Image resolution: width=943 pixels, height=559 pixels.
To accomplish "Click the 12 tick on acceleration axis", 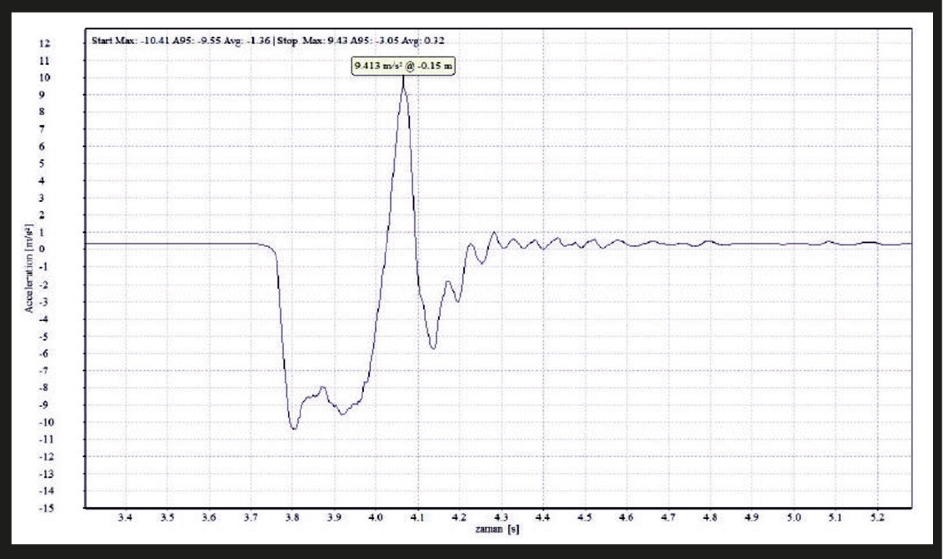I will 45,43.
